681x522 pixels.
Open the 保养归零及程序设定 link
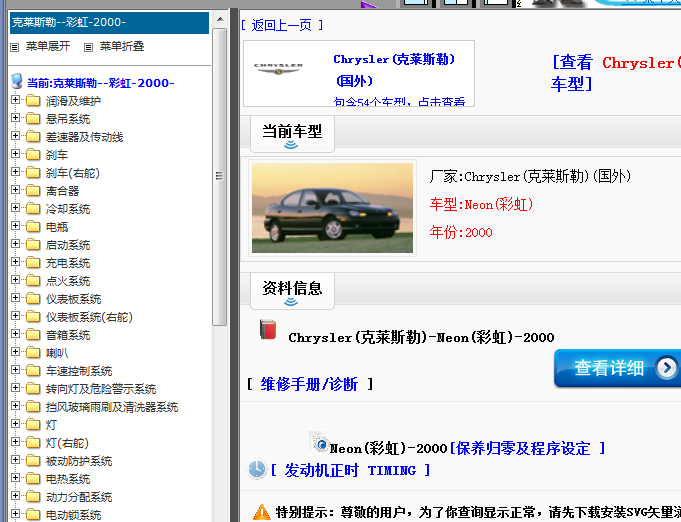coord(527,449)
